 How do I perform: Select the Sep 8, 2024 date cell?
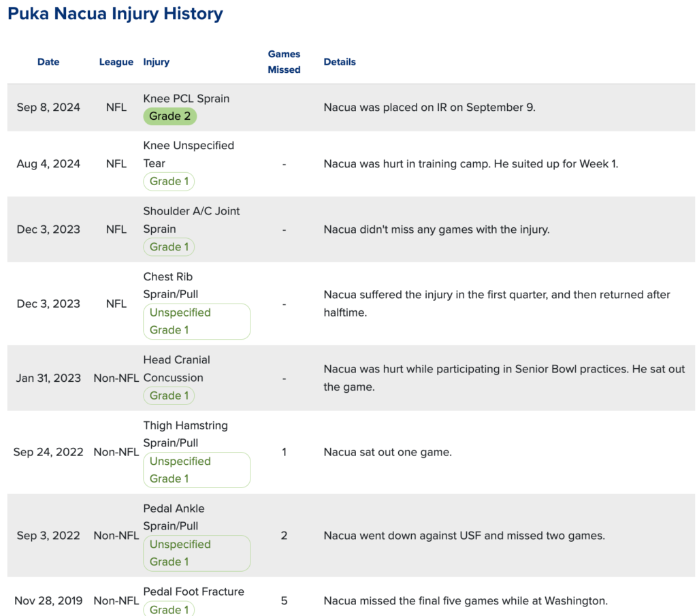pyautogui.click(x=48, y=108)
